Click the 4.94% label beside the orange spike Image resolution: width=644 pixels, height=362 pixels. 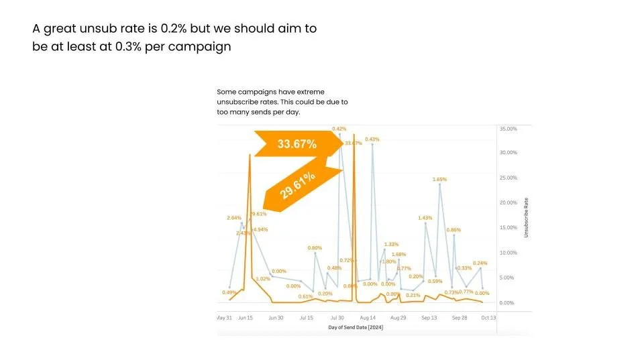tap(260, 229)
